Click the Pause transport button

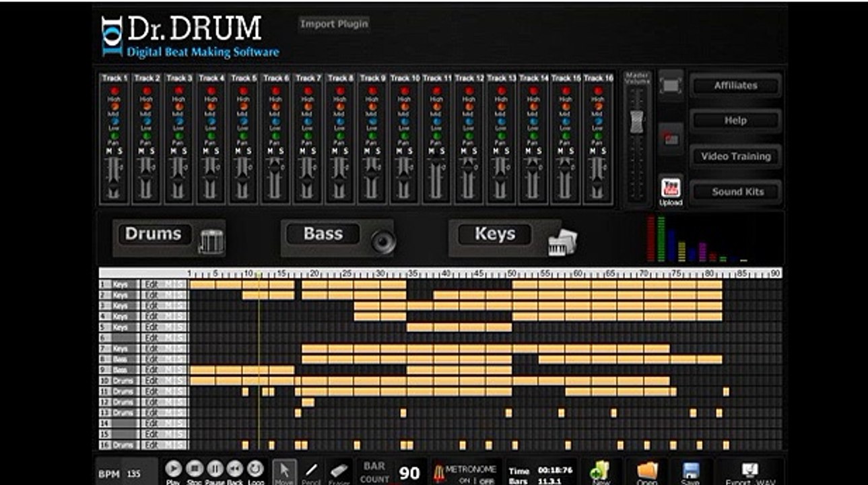214,468
